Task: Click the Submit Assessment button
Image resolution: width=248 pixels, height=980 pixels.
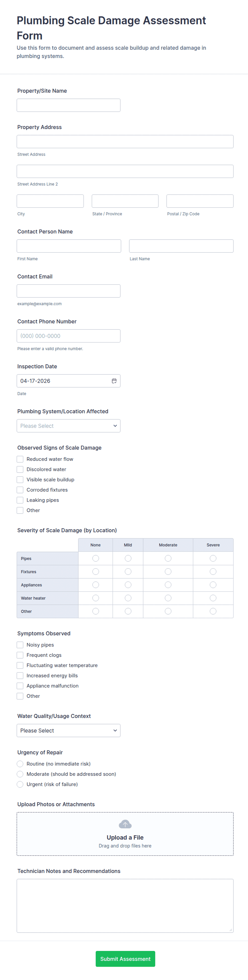Action: click(125, 959)
